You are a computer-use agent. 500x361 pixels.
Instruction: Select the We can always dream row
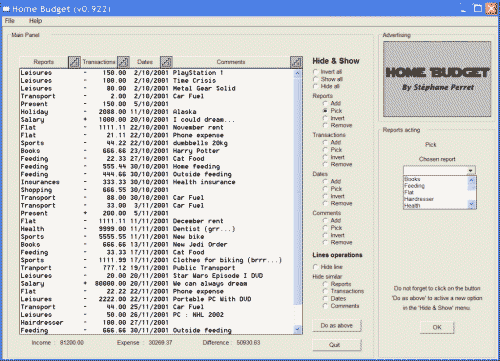[157, 284]
